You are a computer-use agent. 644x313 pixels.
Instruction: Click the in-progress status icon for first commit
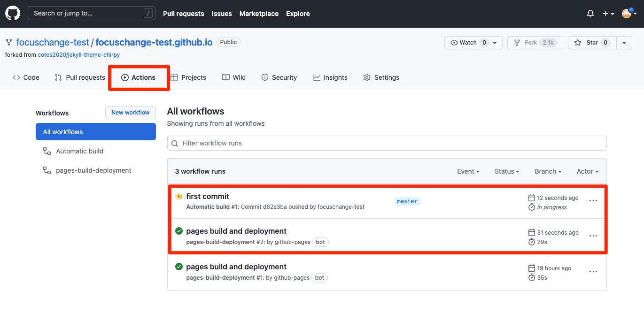[x=178, y=196]
